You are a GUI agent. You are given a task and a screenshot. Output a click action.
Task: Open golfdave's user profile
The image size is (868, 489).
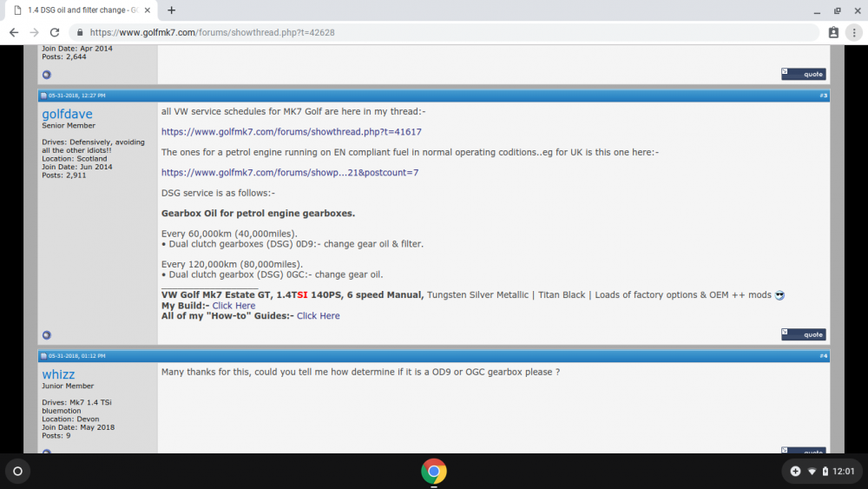(x=67, y=114)
